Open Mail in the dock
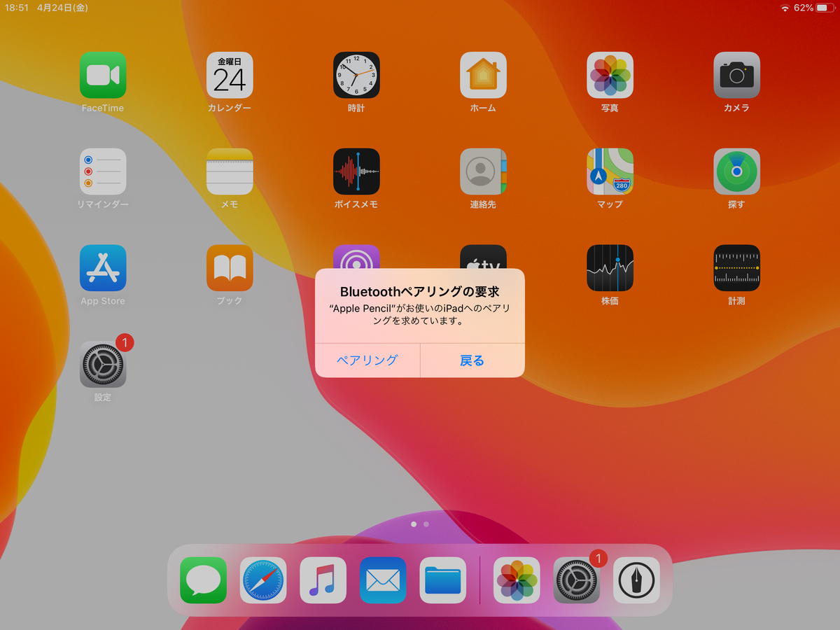Screen dimensions: 840x630 (383, 580)
